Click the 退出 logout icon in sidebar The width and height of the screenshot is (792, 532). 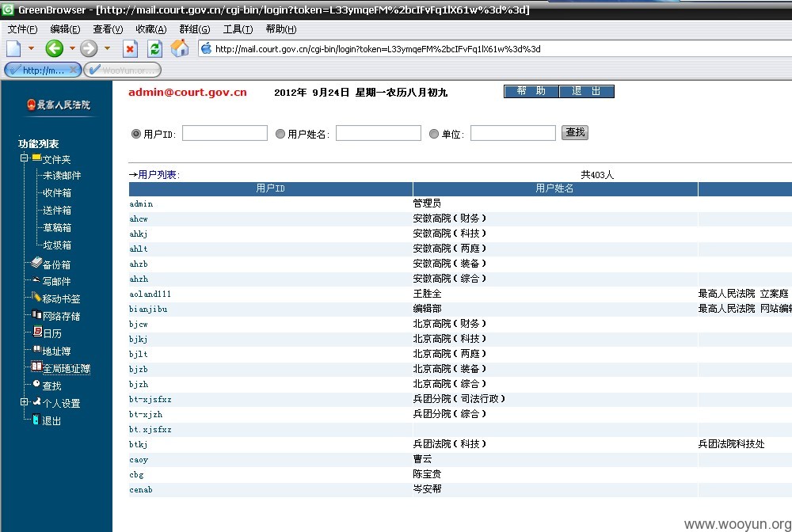[x=36, y=419]
